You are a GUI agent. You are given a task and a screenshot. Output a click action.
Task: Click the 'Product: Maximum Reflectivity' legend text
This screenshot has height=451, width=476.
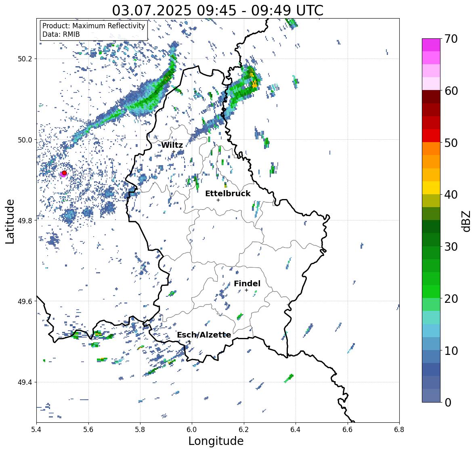(x=94, y=26)
